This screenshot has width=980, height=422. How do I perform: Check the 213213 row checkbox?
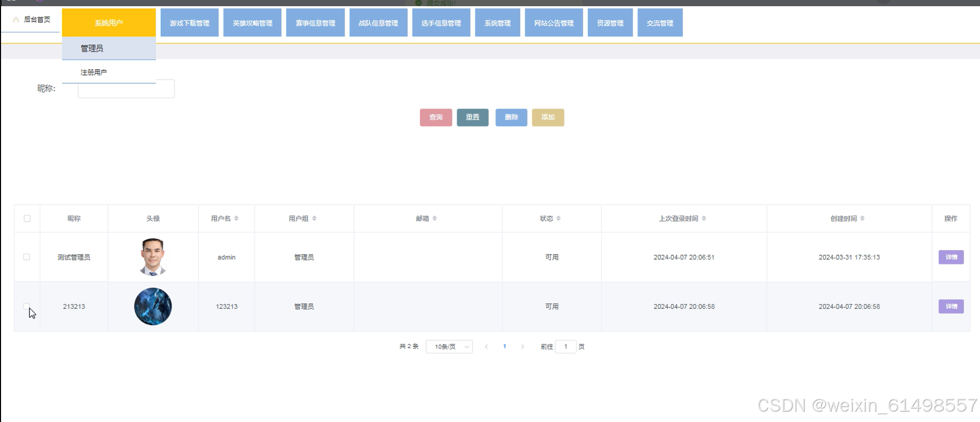pos(27,306)
